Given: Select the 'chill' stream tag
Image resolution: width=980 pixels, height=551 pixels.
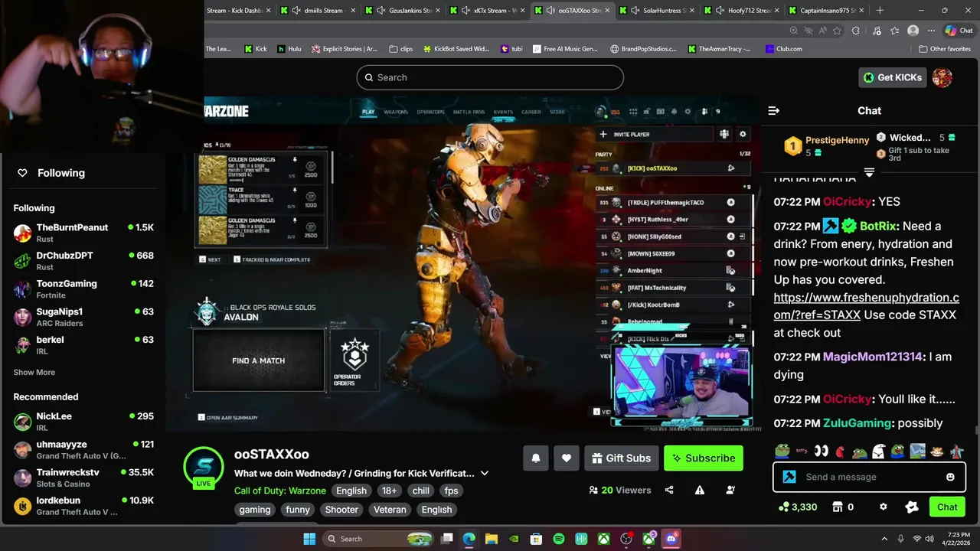Looking at the screenshot, I should pyautogui.click(x=421, y=491).
